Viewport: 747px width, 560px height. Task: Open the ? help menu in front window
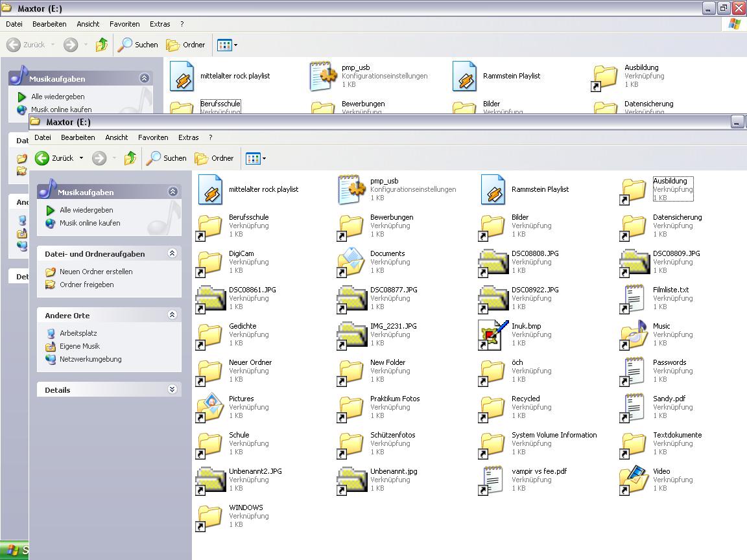point(211,137)
